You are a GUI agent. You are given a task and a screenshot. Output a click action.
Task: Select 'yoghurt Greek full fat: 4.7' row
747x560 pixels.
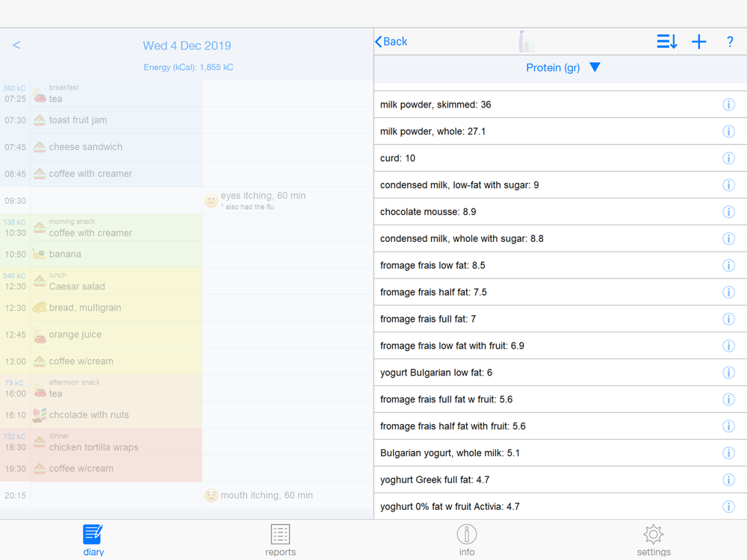pos(560,479)
